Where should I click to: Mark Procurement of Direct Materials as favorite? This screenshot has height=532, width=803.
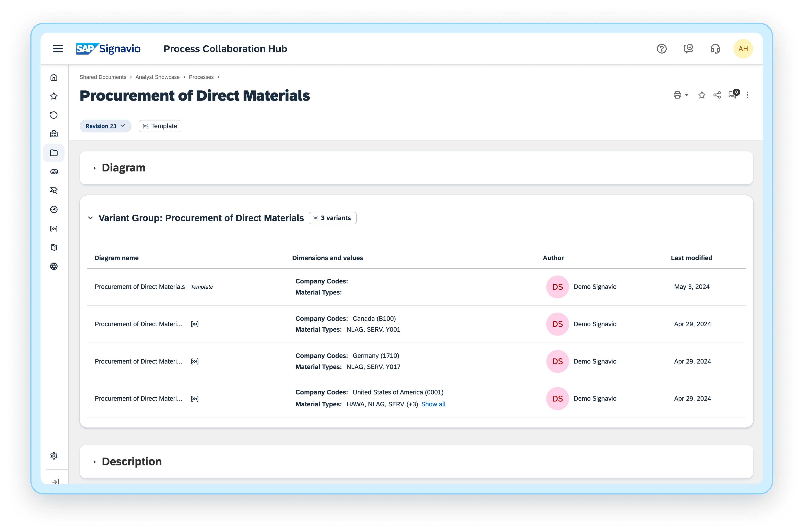pos(702,95)
